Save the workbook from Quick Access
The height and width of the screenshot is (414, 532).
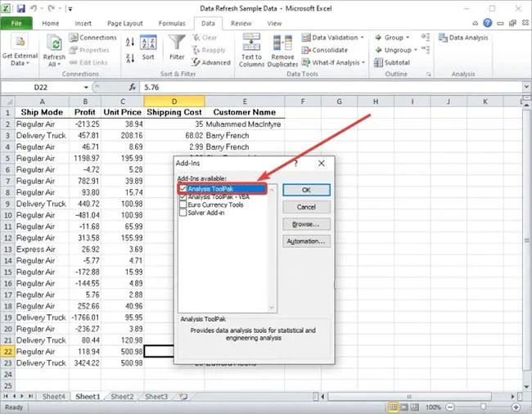pos(20,8)
